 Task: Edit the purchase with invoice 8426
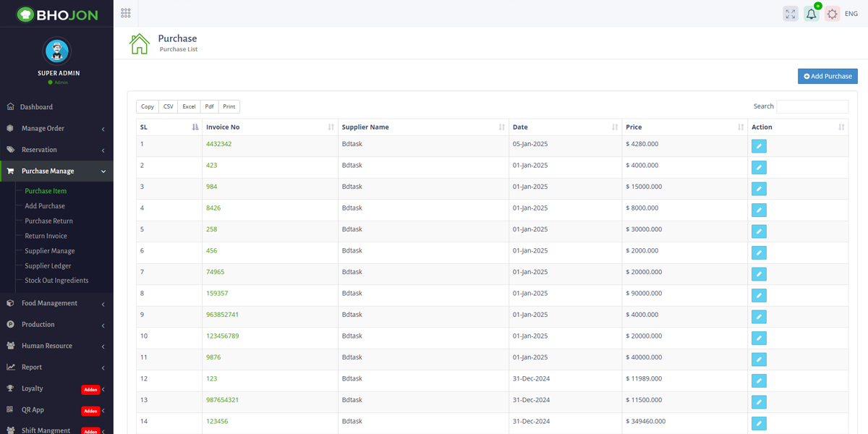[759, 210]
